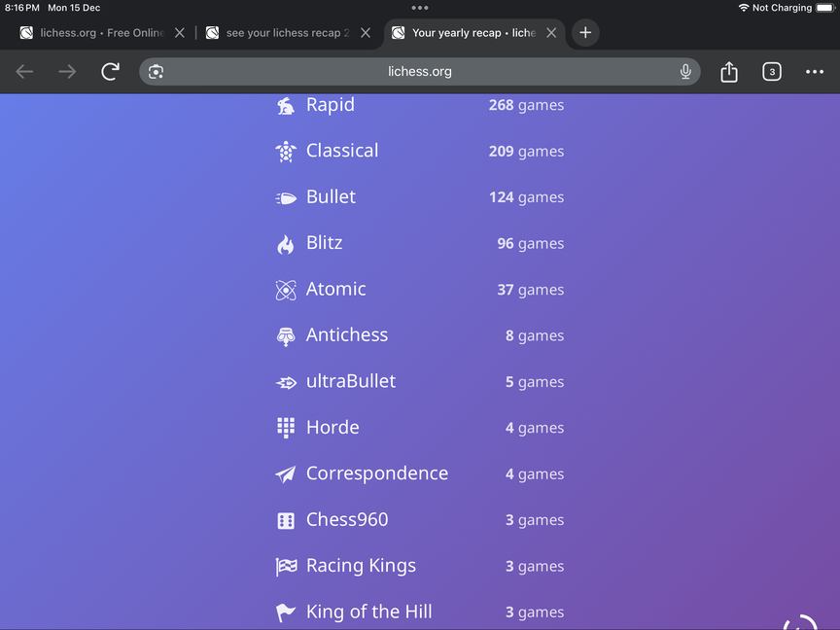Click the Atomic atom icon

[286, 290]
